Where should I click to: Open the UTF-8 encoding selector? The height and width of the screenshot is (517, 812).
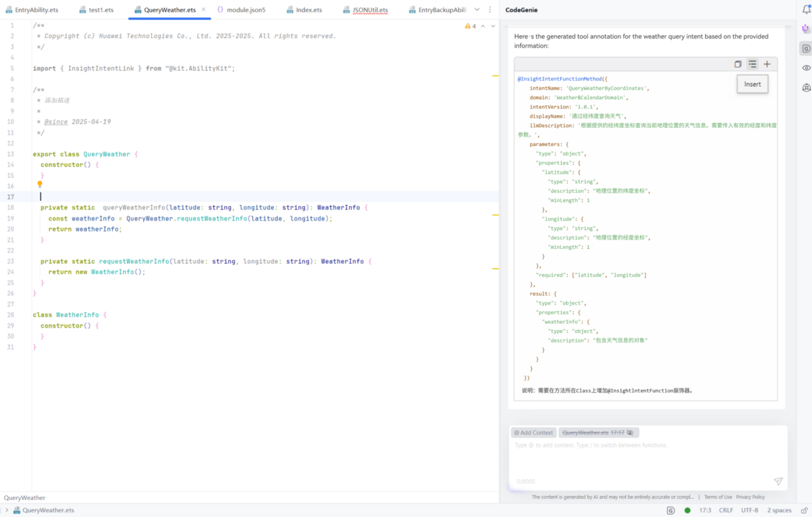coord(750,510)
